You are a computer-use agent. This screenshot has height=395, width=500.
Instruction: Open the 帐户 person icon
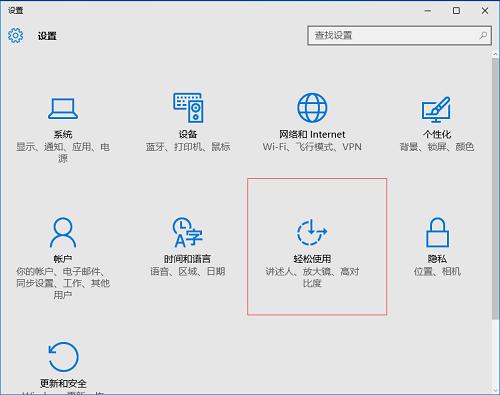pyautogui.click(x=63, y=232)
